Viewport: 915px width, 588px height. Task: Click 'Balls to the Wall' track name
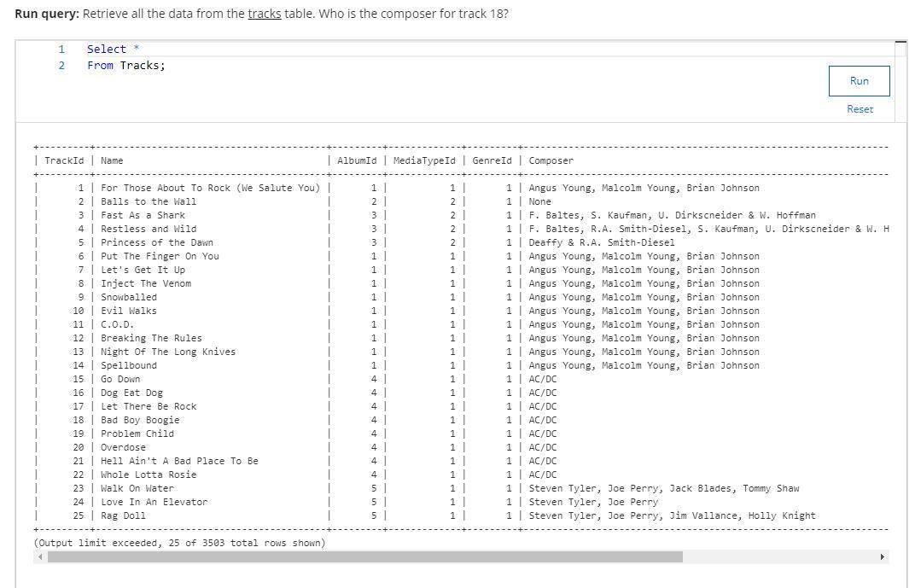point(149,201)
